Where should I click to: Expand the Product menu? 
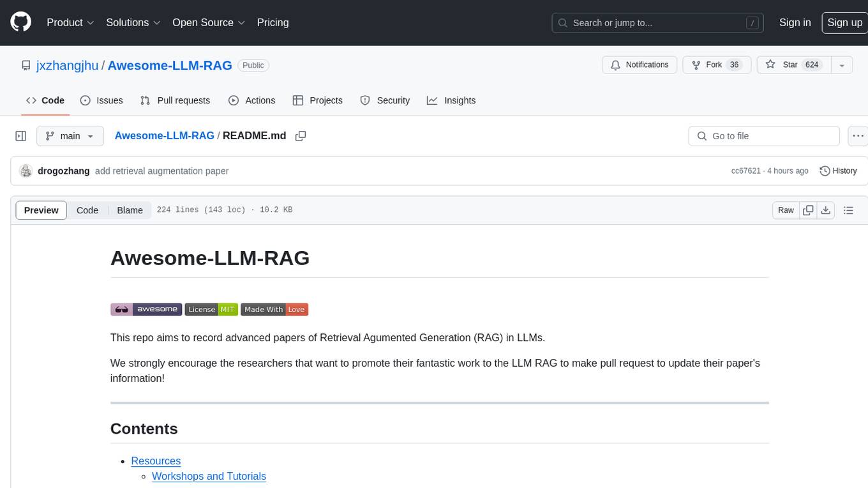pos(70,22)
